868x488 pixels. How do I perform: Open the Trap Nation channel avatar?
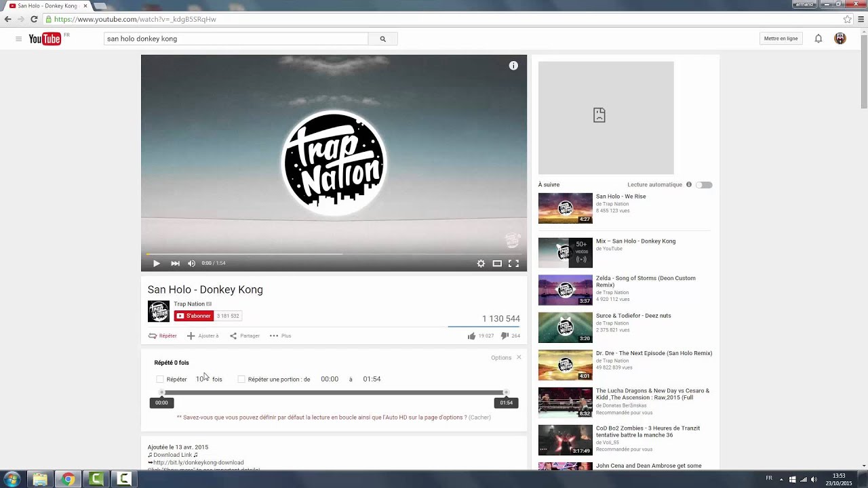159,311
